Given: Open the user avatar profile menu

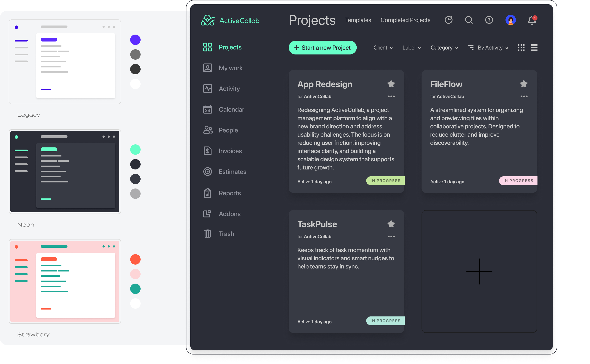Looking at the screenshot, I should (x=510, y=20).
